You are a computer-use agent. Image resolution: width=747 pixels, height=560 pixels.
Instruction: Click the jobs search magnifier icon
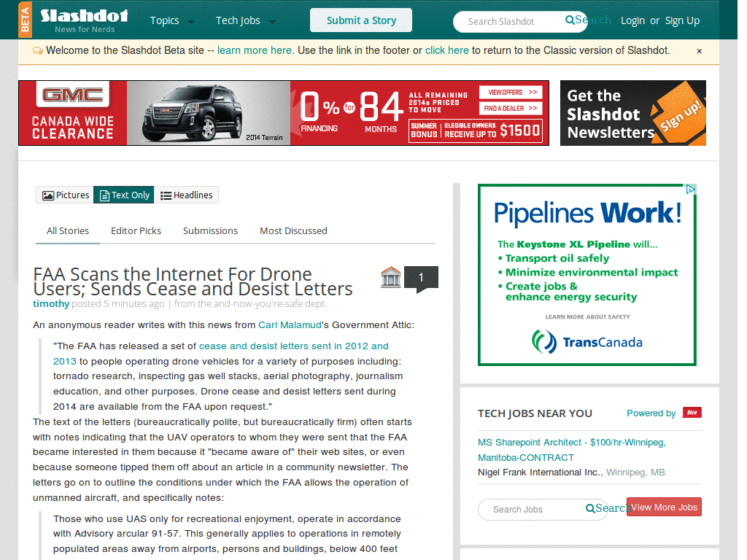[x=591, y=509]
